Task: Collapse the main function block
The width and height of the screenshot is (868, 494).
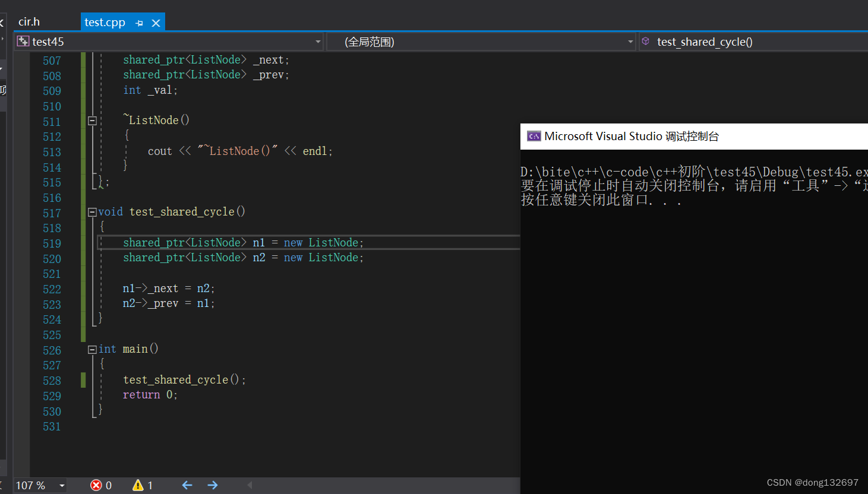Action: 92,350
